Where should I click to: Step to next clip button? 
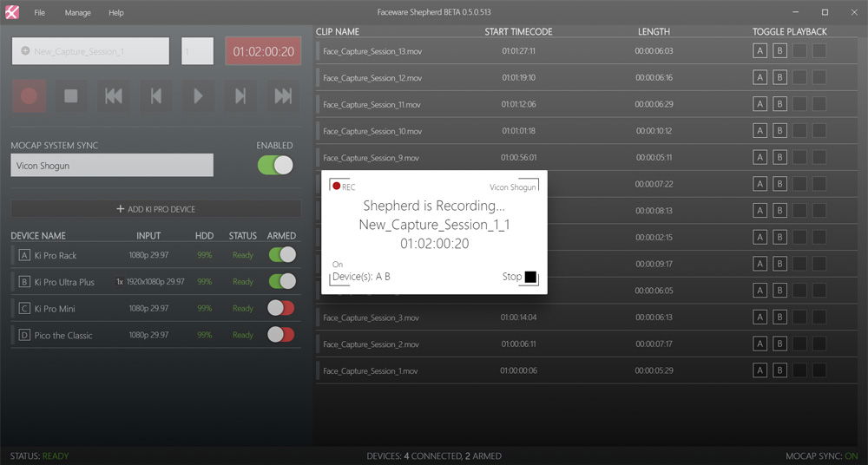240,95
